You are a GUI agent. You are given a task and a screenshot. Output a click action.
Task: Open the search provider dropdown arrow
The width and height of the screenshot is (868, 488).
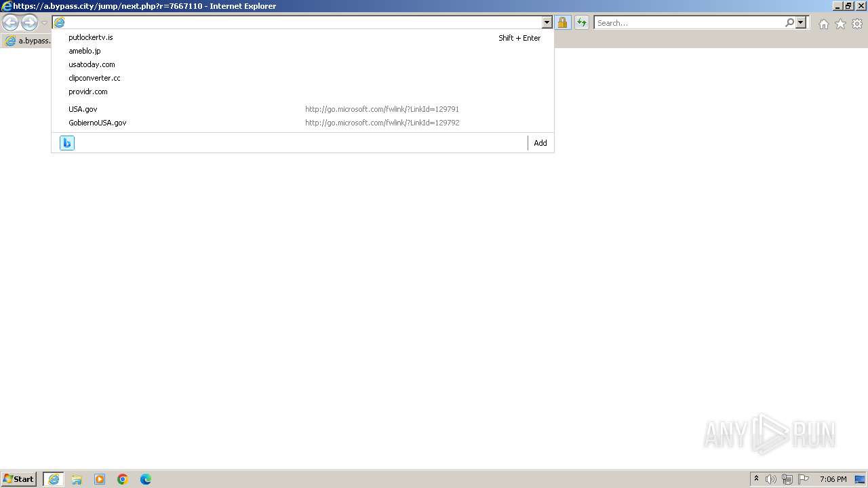tap(801, 22)
